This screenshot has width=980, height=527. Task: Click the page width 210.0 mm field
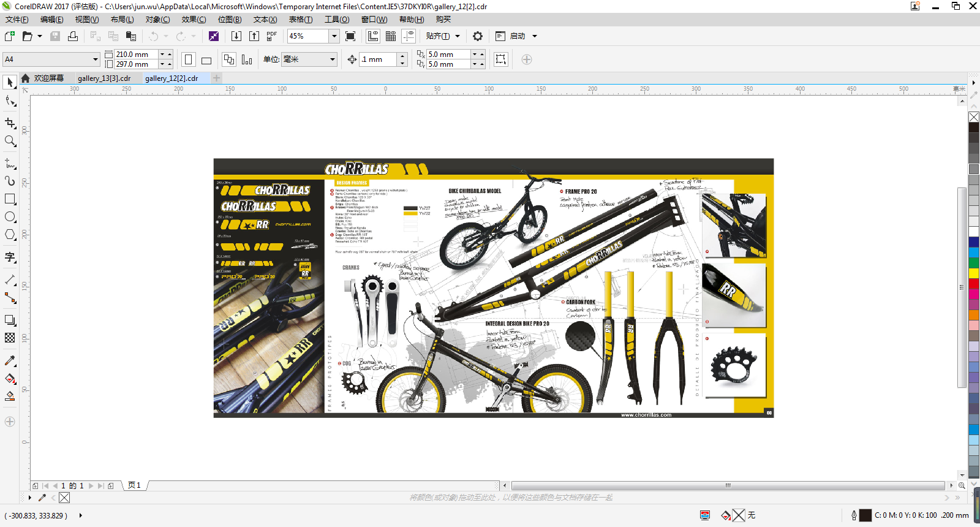click(x=136, y=55)
